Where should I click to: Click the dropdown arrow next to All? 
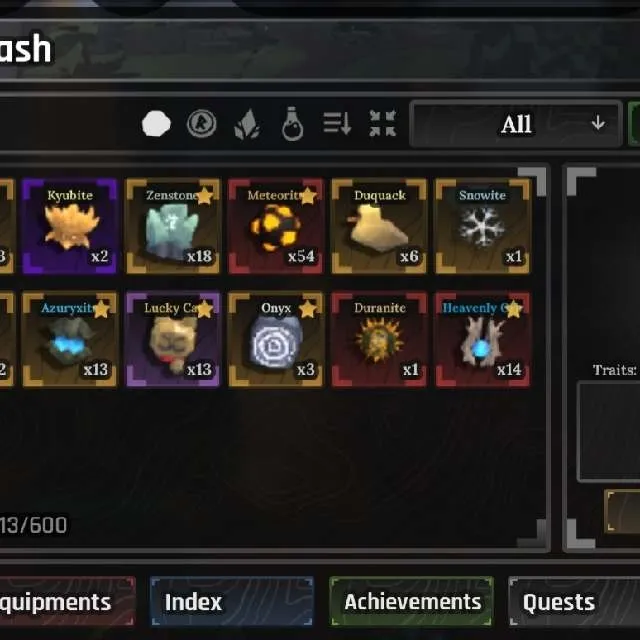(x=598, y=122)
